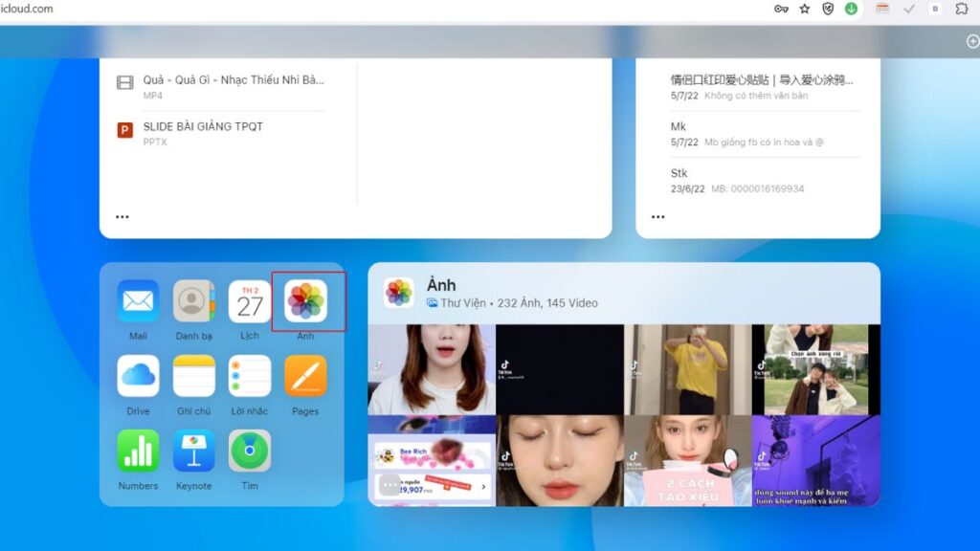This screenshot has width=980, height=551.
Task: Launch the Pages app
Action: [305, 376]
